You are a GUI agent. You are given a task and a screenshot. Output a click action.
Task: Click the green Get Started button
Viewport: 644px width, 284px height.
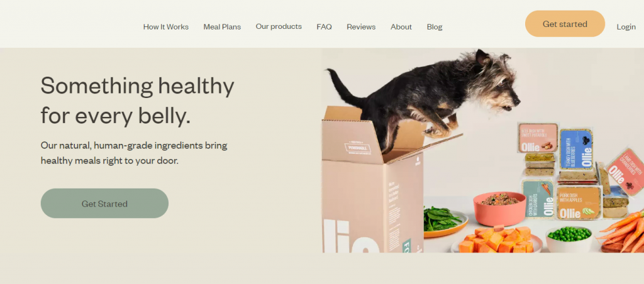coord(104,203)
